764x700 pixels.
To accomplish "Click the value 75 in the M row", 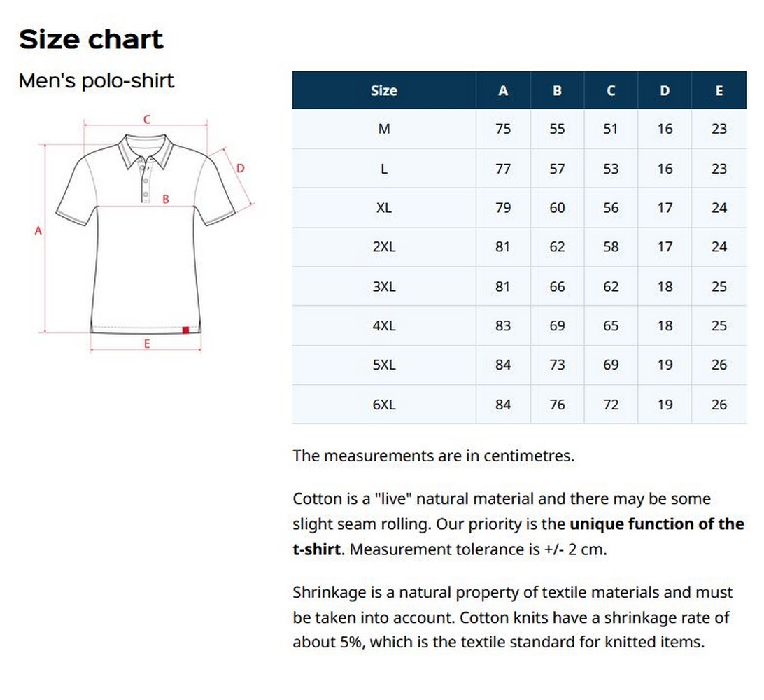I will 503,129.
